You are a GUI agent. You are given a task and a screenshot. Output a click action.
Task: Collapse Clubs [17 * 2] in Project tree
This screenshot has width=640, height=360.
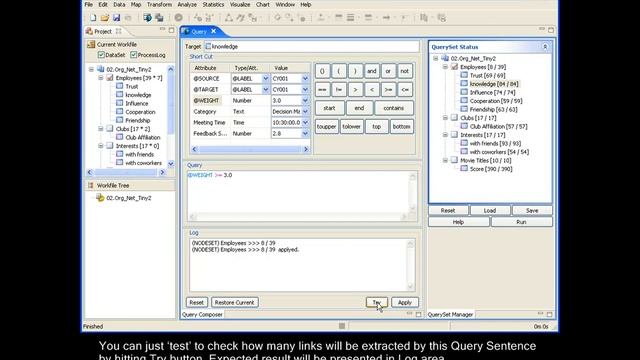(101, 129)
